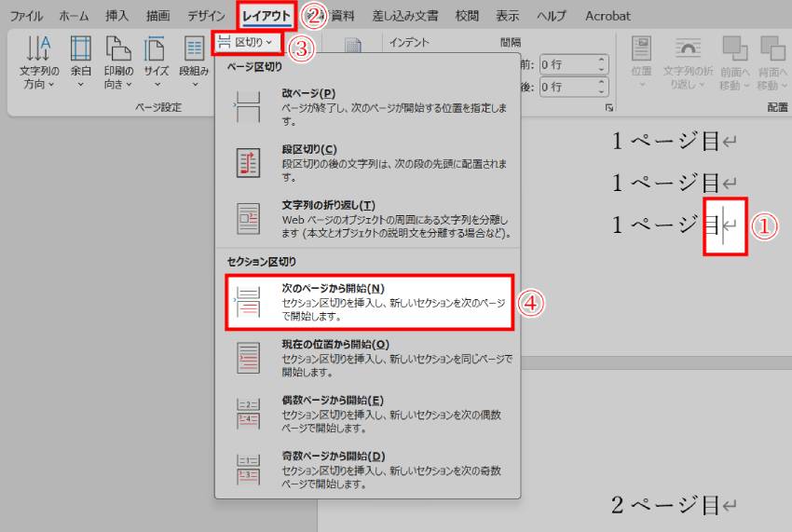792x532 pixels.
Task: Open the 挿入 ribbon tab
Action: [x=116, y=16]
